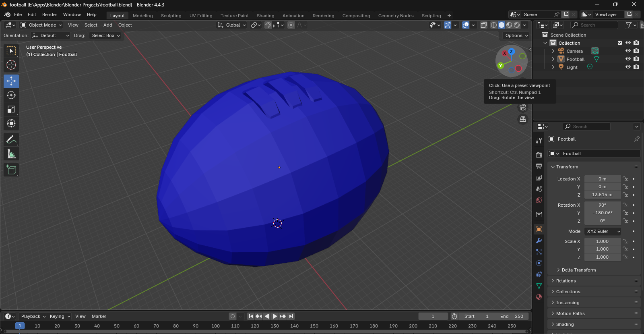Select the Select Box tool

pos(11,51)
